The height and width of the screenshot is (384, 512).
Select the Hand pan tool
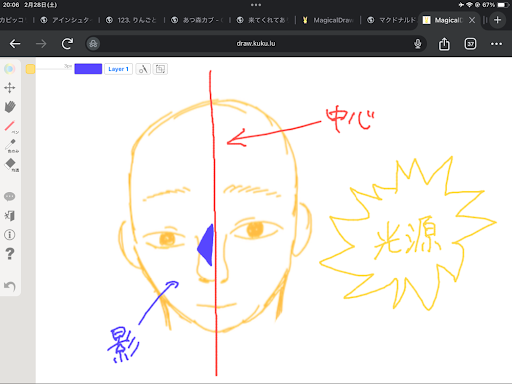click(10, 107)
